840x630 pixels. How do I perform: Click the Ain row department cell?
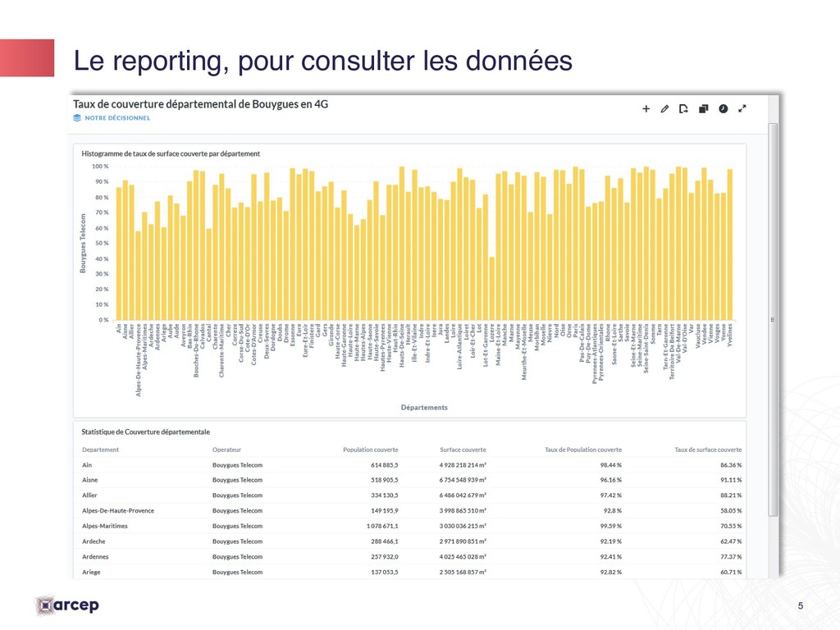tap(87, 465)
